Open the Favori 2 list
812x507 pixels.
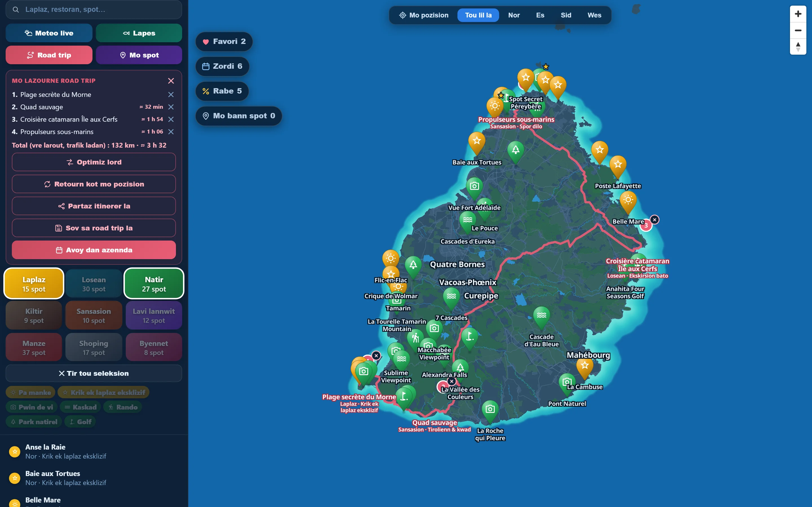pos(224,42)
